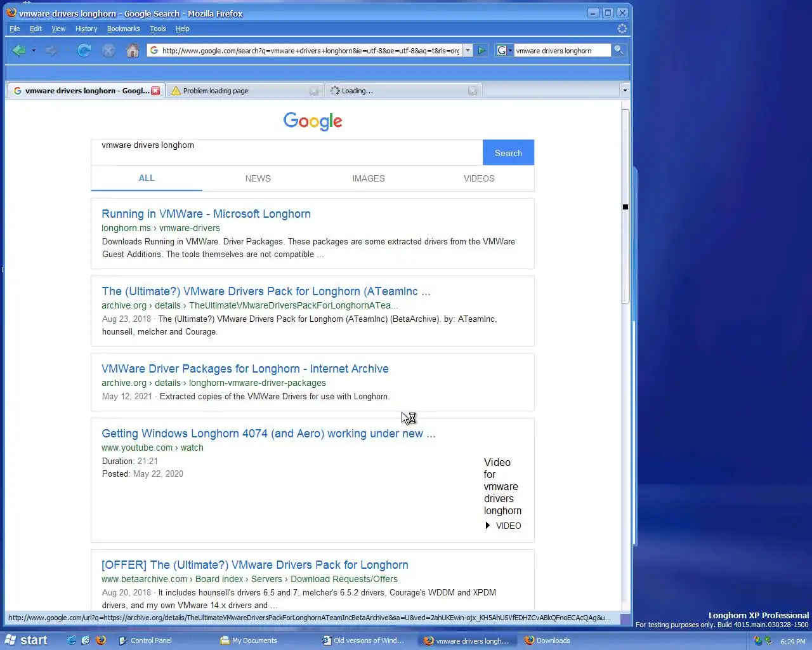812x650 pixels.
Task: Click the Firefox icon in title bar
Action: pyautogui.click(x=11, y=13)
